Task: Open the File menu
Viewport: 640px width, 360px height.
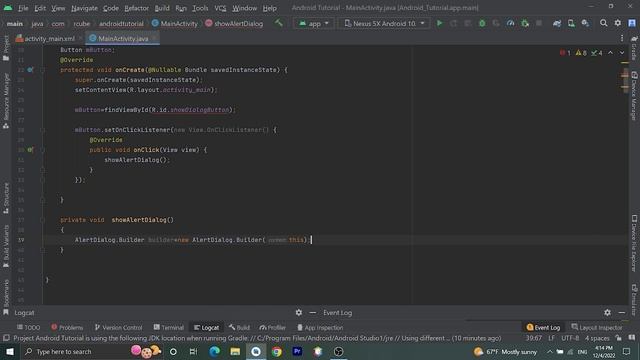Action: (23, 8)
